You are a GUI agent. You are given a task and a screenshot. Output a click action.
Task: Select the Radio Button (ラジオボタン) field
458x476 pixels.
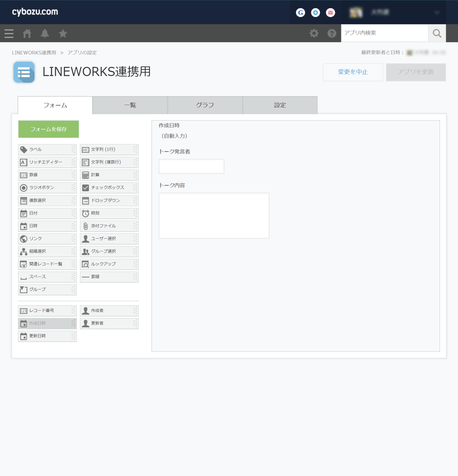(x=47, y=188)
